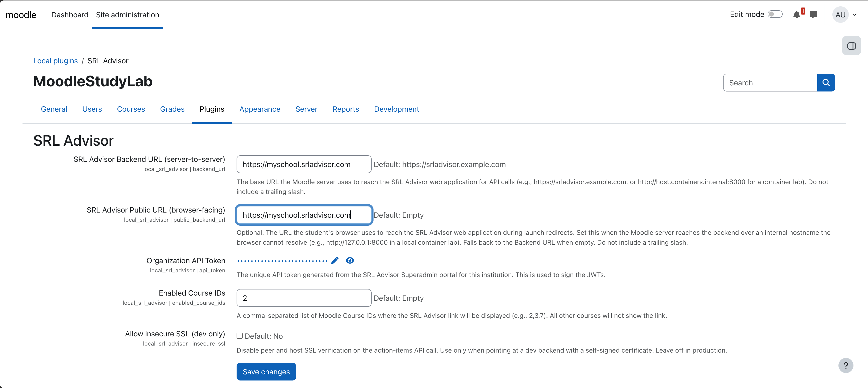The image size is (868, 388).
Task: Edit the Organization API Token pencil icon
Action: [335, 261]
